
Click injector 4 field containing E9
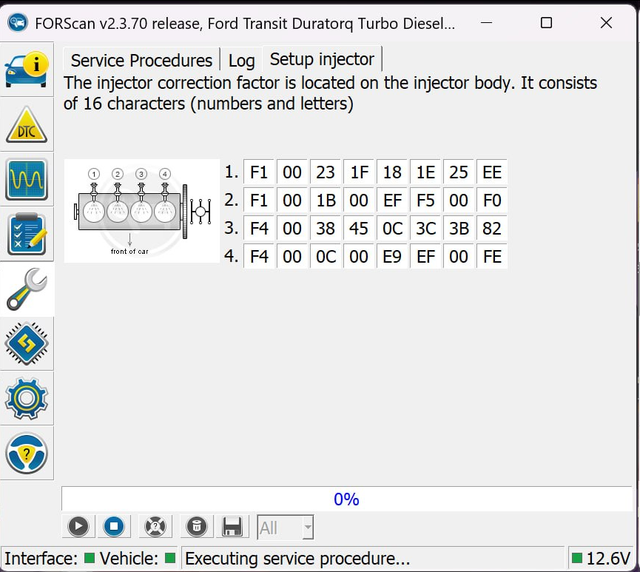[x=392, y=256]
